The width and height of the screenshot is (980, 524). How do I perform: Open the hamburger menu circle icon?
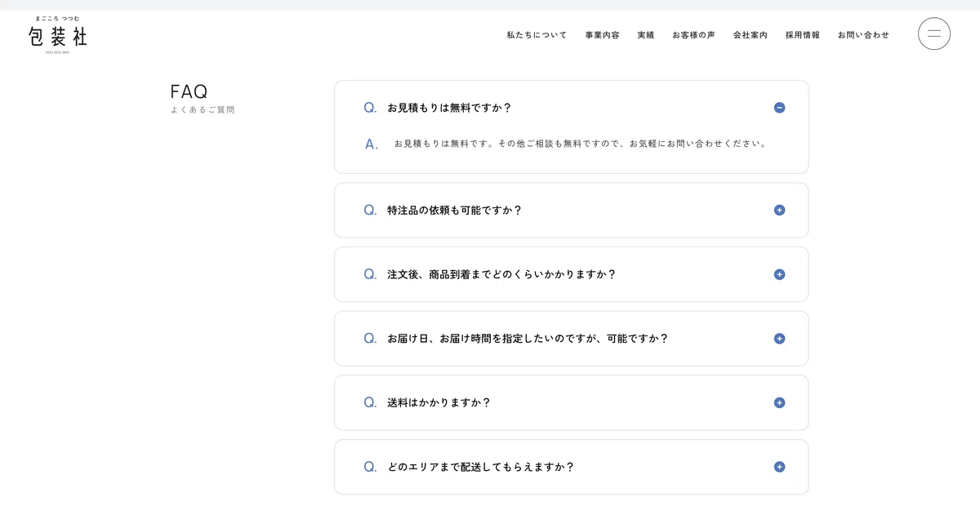click(x=934, y=34)
